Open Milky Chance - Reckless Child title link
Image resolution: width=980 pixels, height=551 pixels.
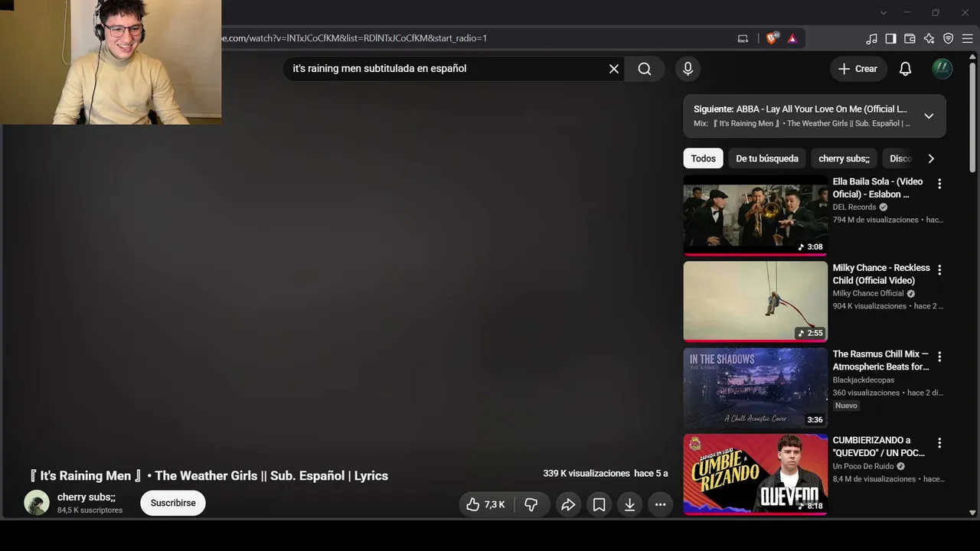pos(881,274)
